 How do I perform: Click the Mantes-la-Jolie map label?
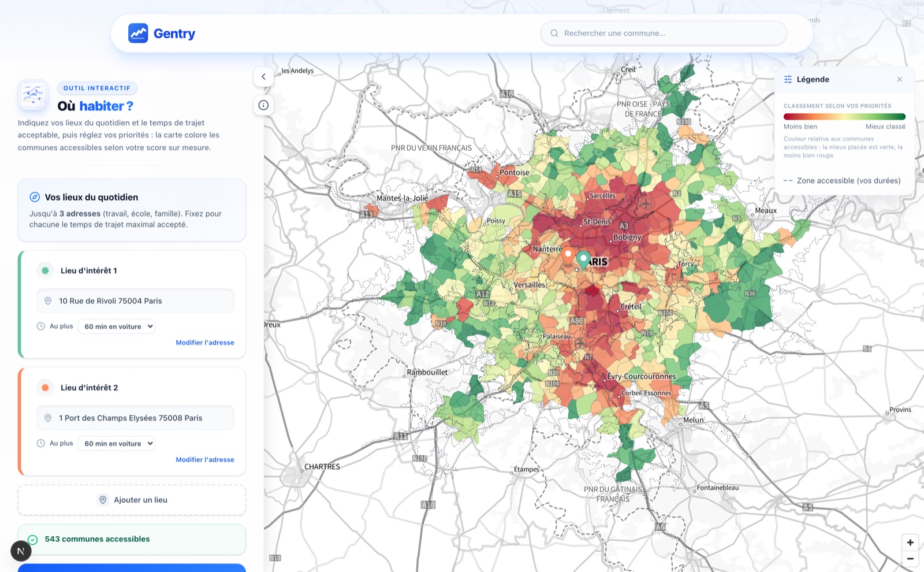point(402,198)
